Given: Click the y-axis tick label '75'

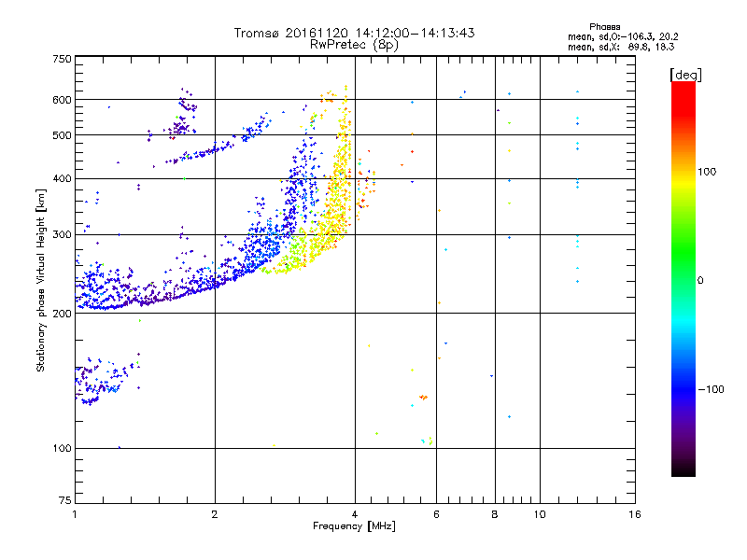Looking at the screenshot, I should tap(65, 500).
